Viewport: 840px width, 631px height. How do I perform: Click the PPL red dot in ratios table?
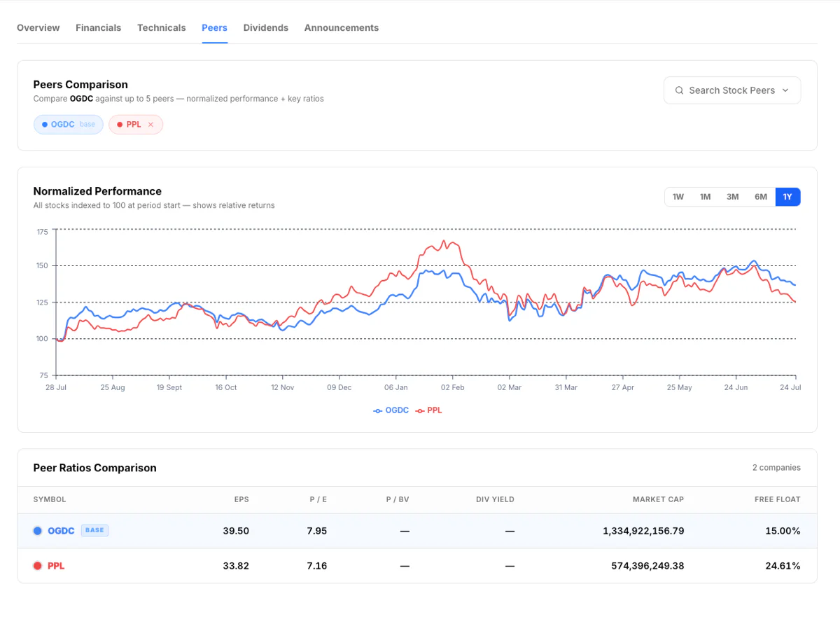38,566
